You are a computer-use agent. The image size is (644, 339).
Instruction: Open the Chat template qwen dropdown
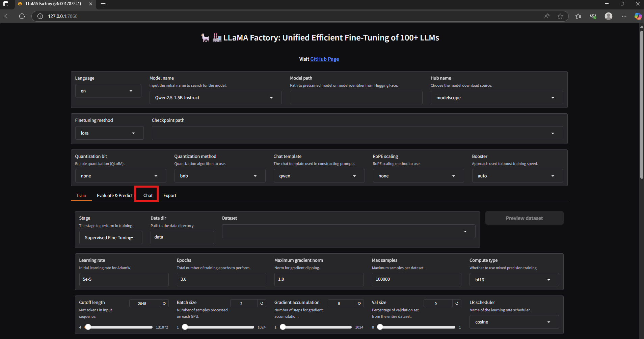[x=319, y=176]
